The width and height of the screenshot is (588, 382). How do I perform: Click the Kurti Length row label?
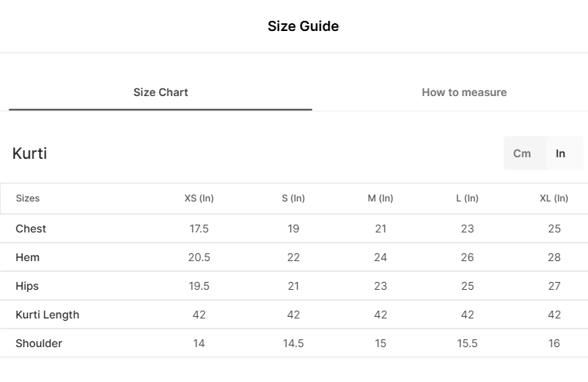[47, 315]
